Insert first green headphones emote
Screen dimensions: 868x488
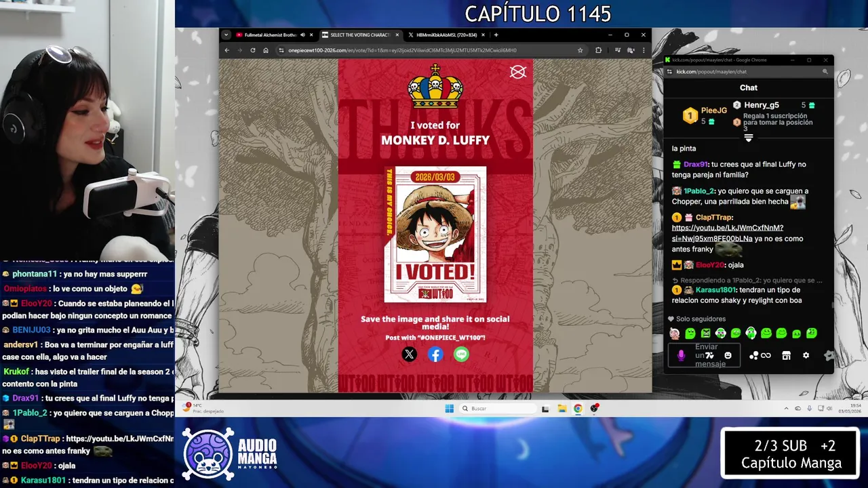pos(721,333)
